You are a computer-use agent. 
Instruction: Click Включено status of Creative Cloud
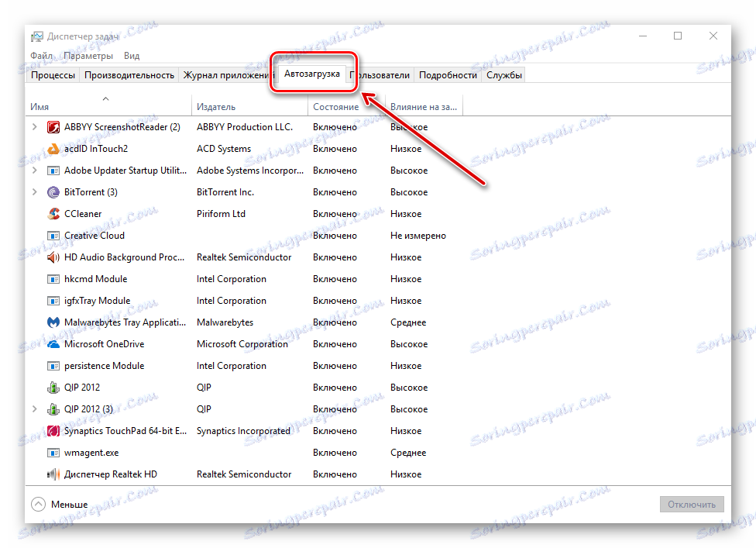(x=335, y=236)
